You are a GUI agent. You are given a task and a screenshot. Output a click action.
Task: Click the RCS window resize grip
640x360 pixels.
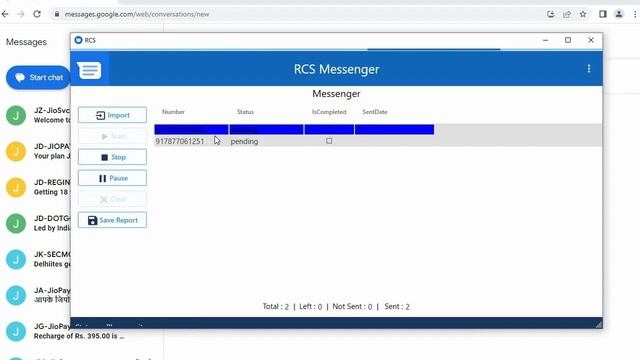click(598, 324)
